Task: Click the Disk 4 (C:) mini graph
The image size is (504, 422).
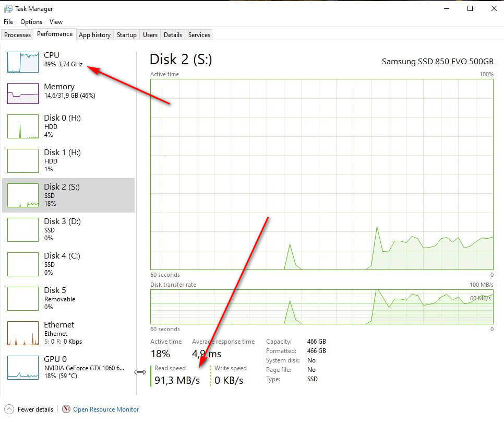Action: [23, 264]
